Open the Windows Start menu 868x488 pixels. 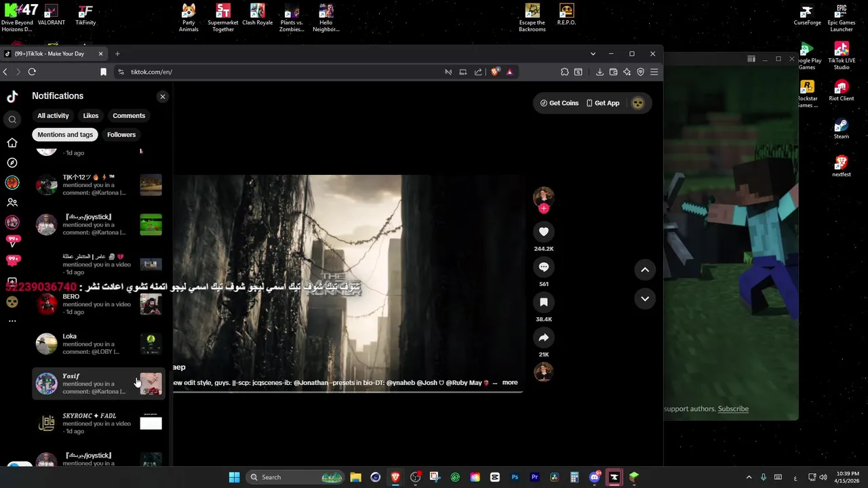[x=234, y=477]
